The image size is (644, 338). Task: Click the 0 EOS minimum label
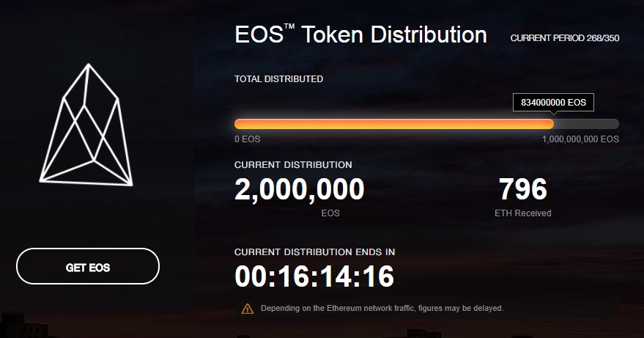(247, 139)
